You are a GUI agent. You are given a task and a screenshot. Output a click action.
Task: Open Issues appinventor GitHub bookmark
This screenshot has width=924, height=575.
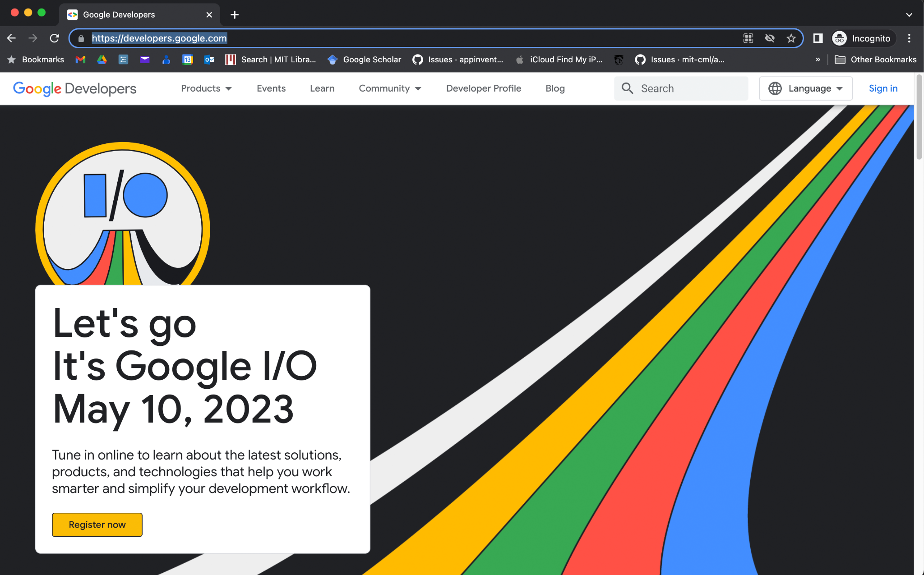(458, 60)
